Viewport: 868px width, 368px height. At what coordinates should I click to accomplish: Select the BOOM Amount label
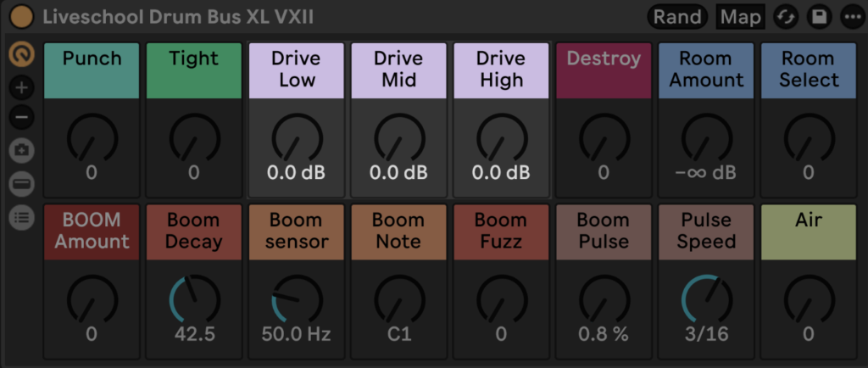pos(92,232)
